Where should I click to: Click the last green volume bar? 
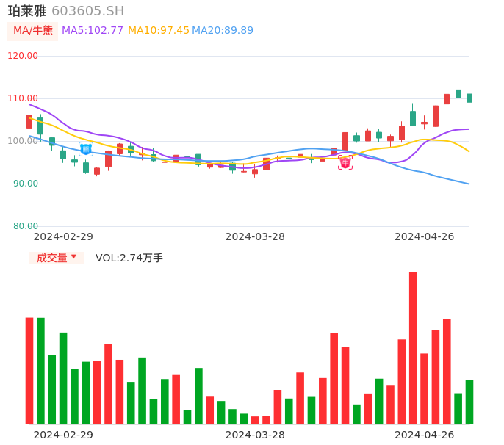469,402
